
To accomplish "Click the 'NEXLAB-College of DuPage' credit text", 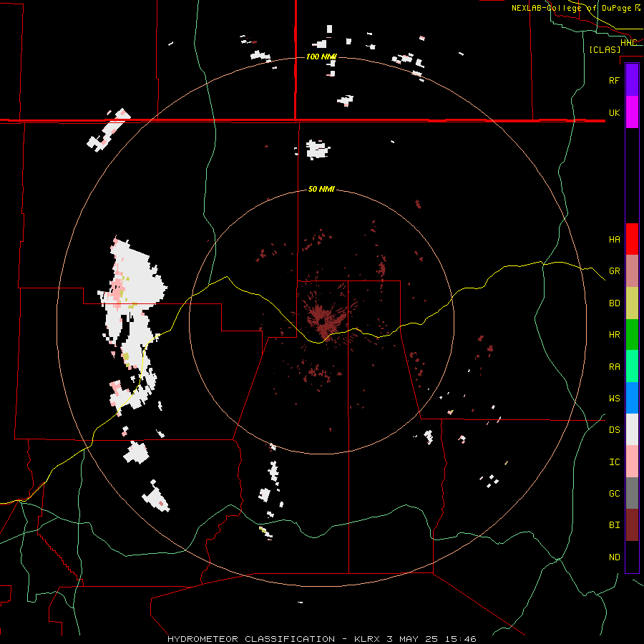I will point(572,8).
